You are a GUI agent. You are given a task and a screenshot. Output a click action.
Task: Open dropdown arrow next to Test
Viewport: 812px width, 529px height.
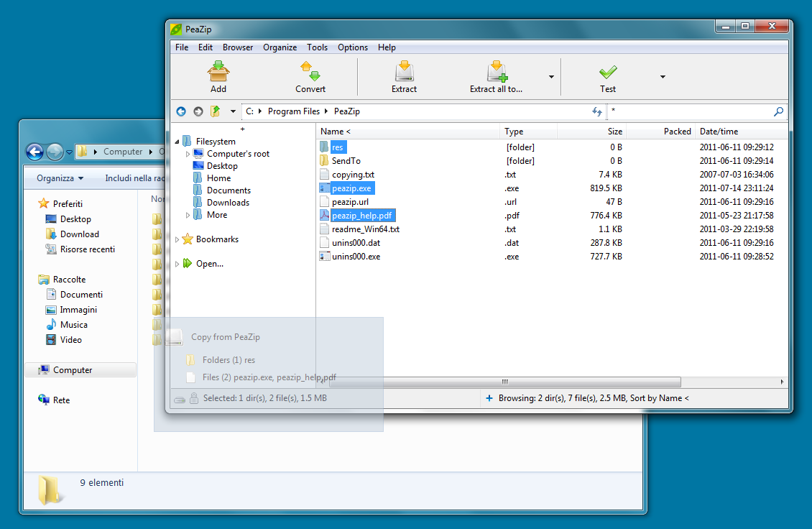coord(663,77)
